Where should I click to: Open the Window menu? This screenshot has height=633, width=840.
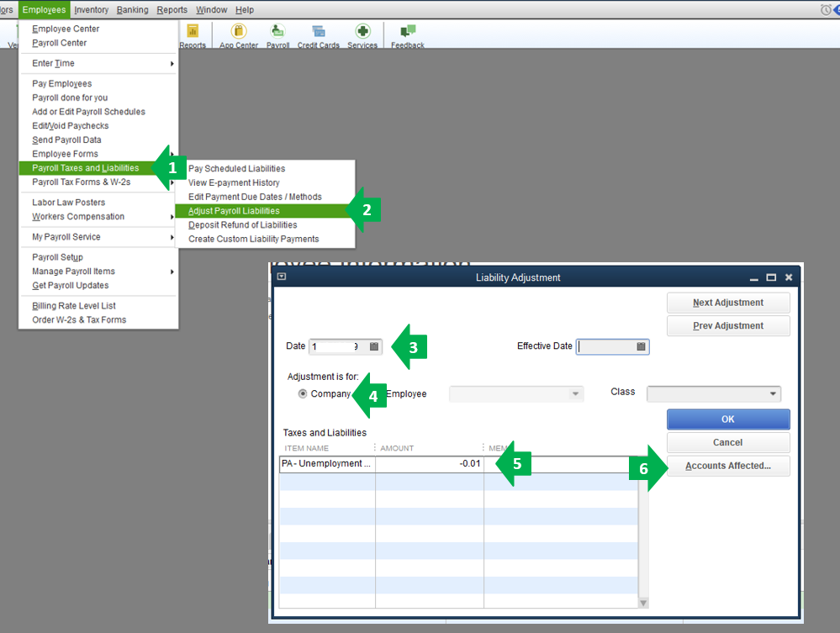point(212,9)
